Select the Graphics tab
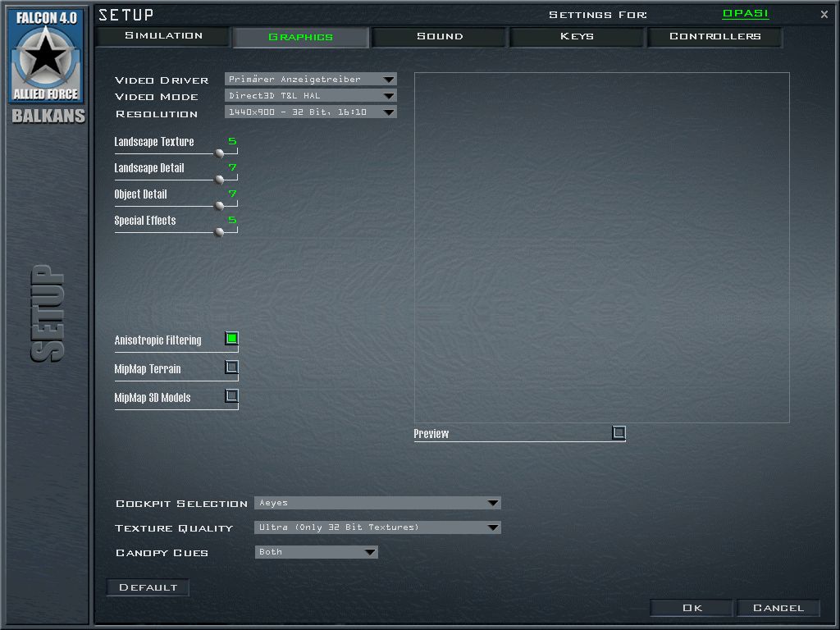This screenshot has height=630, width=840. [x=300, y=37]
